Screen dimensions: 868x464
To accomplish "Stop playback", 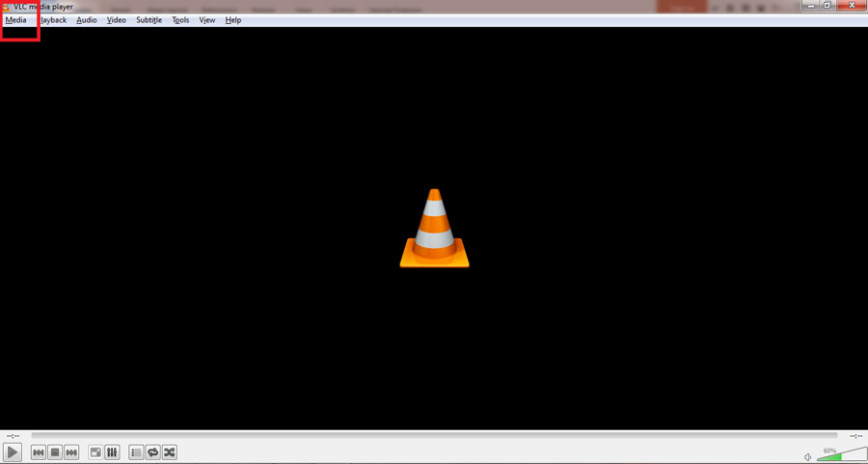I will coord(55,452).
